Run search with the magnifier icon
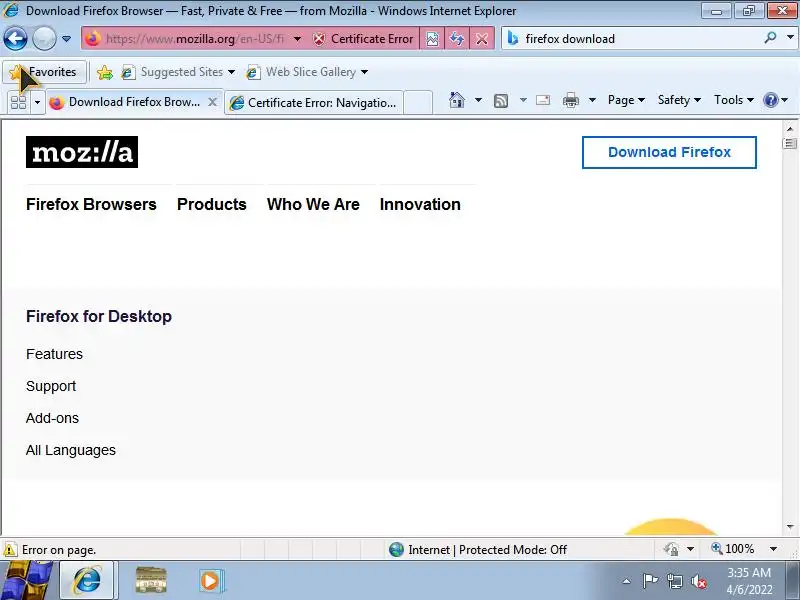Screen dimensions: 800x600 [x=771, y=38]
